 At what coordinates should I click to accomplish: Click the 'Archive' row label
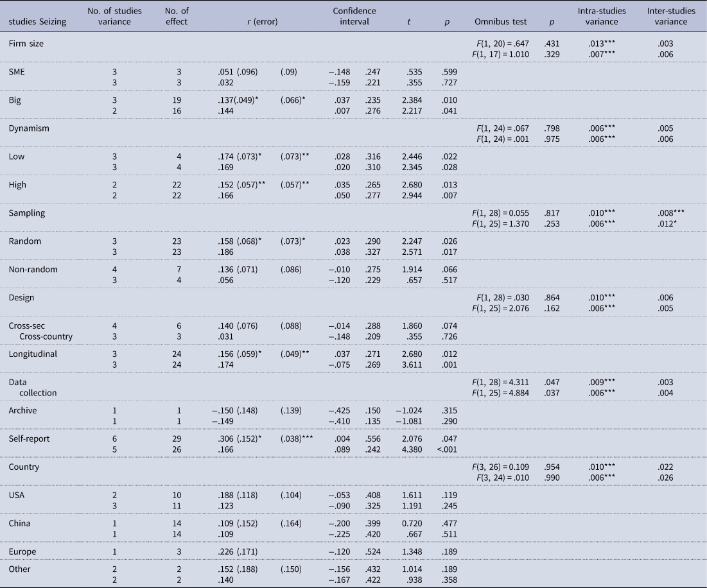pos(25,410)
